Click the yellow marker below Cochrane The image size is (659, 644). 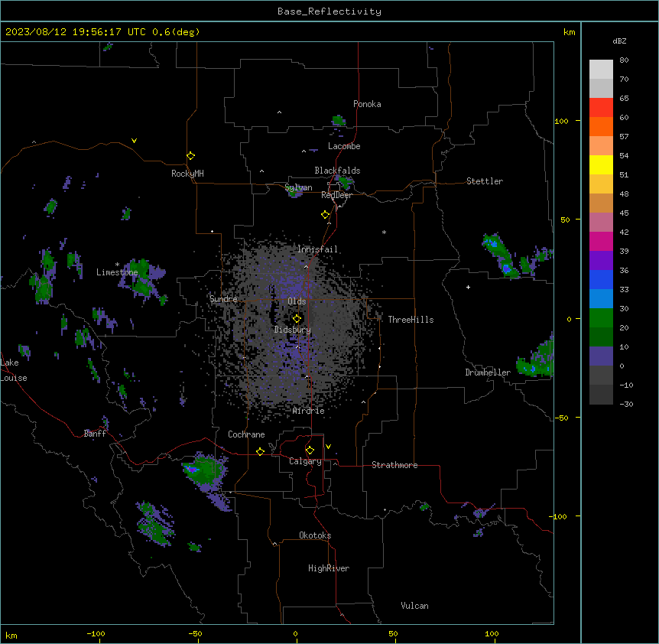[x=260, y=451]
